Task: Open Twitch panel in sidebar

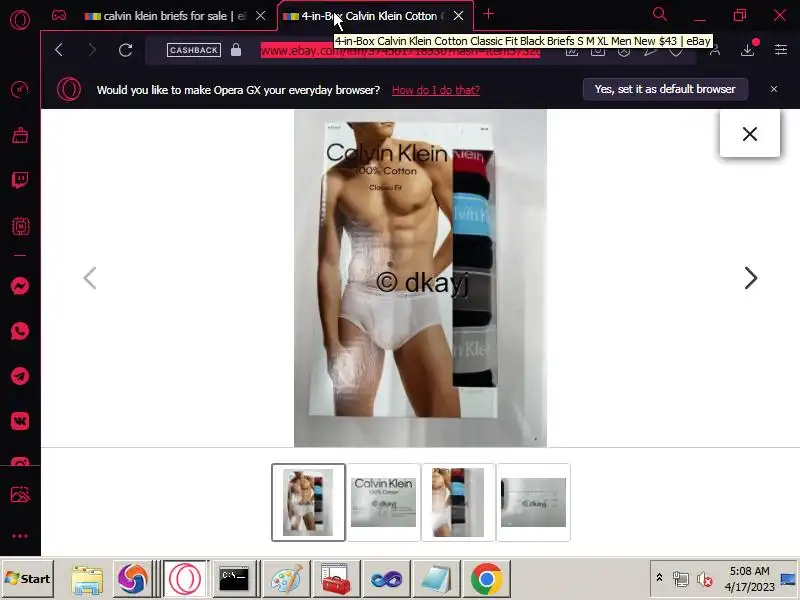Action: click(20, 180)
